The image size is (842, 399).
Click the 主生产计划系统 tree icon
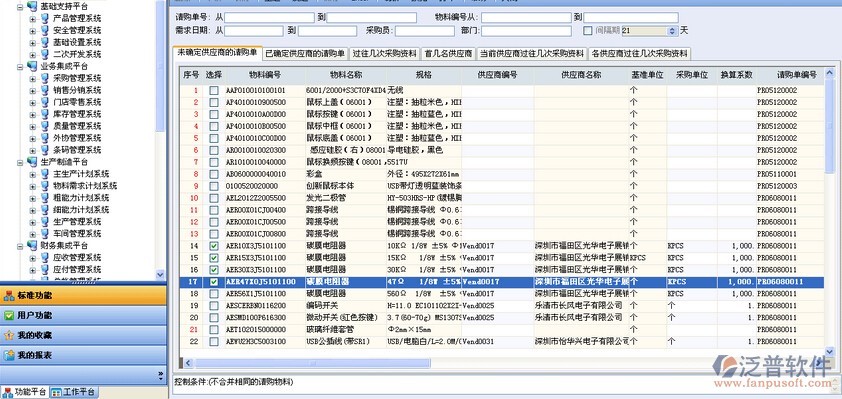45,174
